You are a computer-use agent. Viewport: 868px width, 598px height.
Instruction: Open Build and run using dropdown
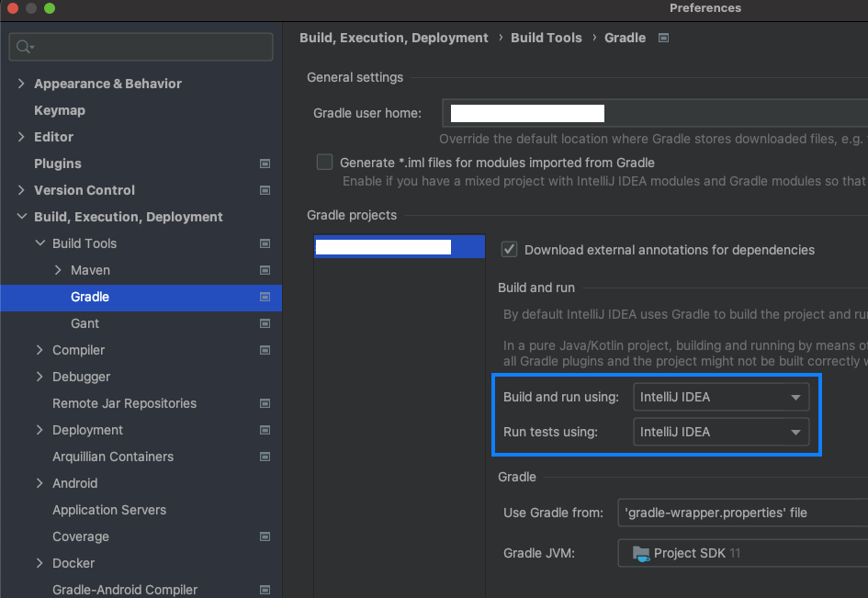(x=721, y=397)
